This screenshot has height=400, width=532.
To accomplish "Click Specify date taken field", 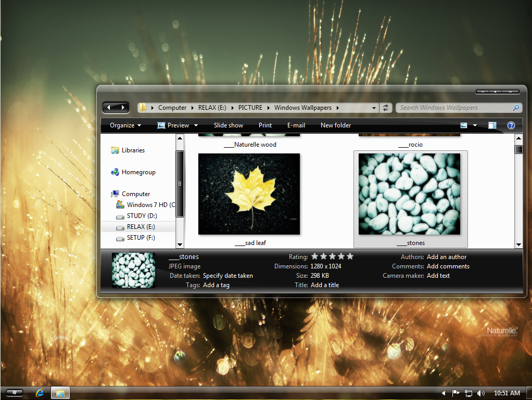I will 227,276.
